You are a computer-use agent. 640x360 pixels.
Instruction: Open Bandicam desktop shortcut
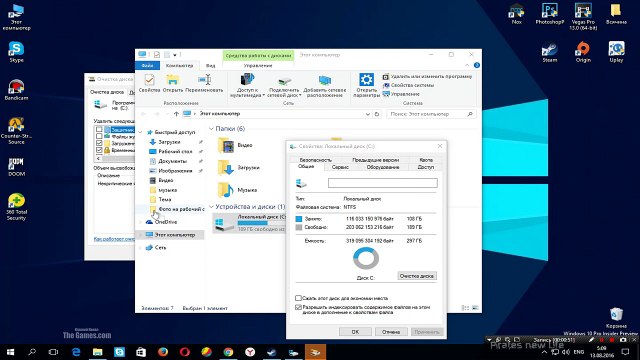tap(16, 89)
